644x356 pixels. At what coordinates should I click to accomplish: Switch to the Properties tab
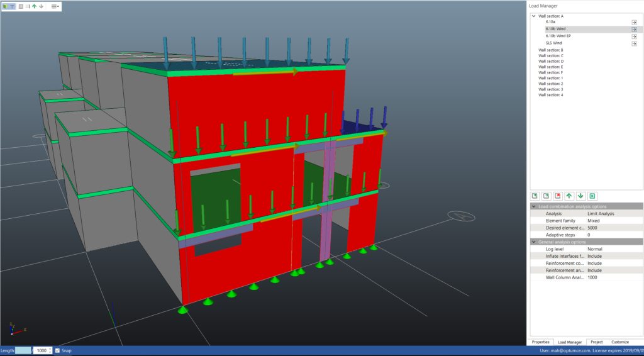click(x=541, y=342)
